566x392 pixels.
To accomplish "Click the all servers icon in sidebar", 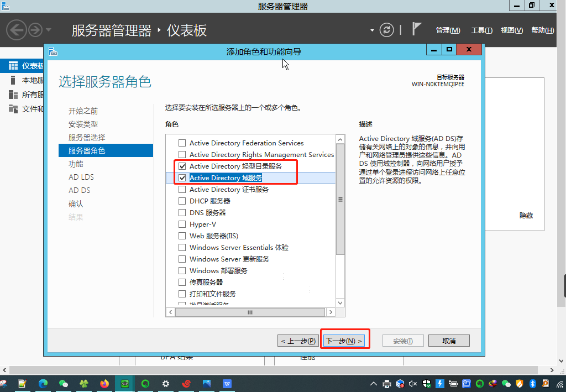I will [x=13, y=95].
